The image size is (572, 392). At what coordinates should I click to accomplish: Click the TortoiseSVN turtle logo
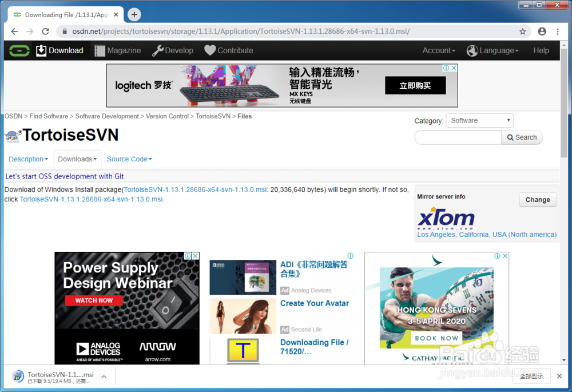point(13,136)
